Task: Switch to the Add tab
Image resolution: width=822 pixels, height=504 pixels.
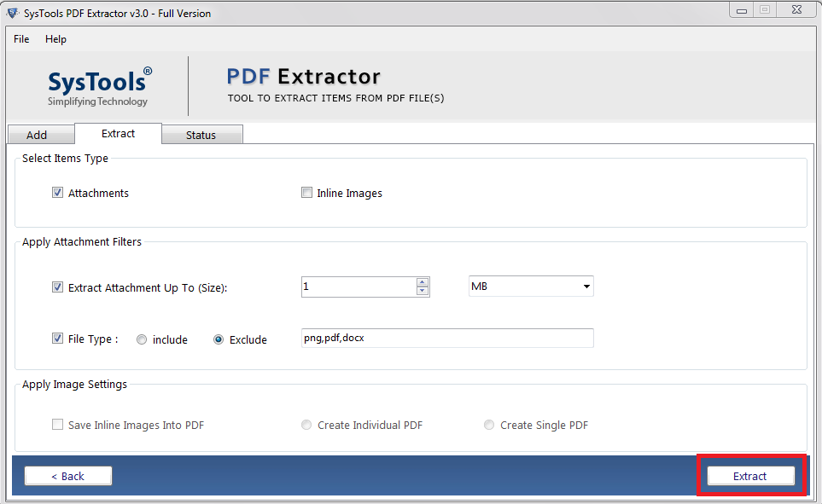Action: coord(41,135)
